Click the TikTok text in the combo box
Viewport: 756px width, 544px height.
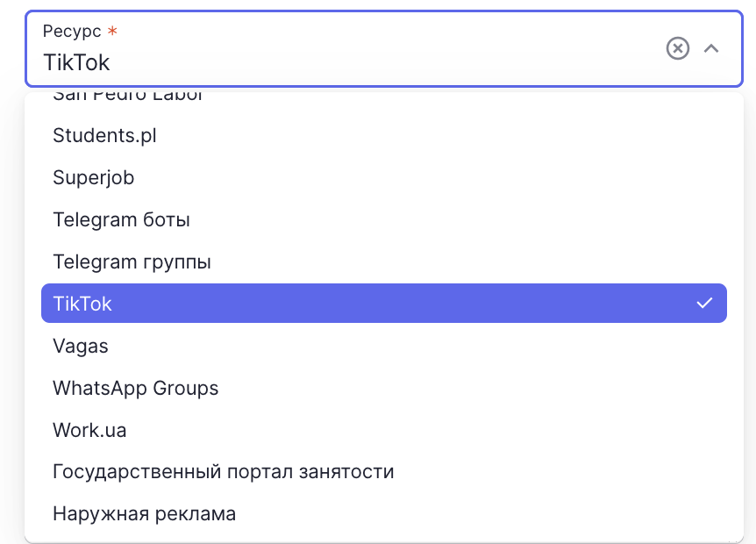(76, 62)
